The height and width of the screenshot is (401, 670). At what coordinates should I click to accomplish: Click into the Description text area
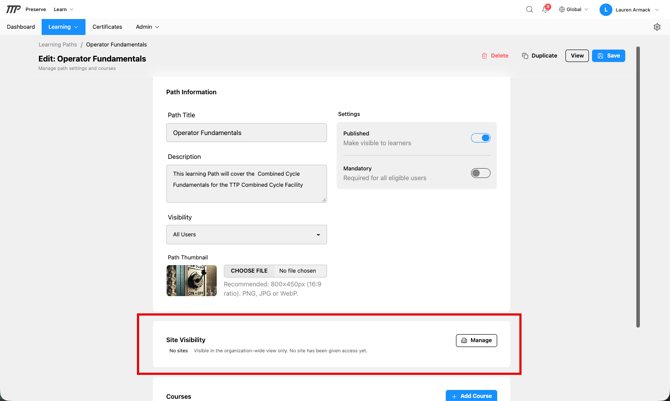click(247, 183)
